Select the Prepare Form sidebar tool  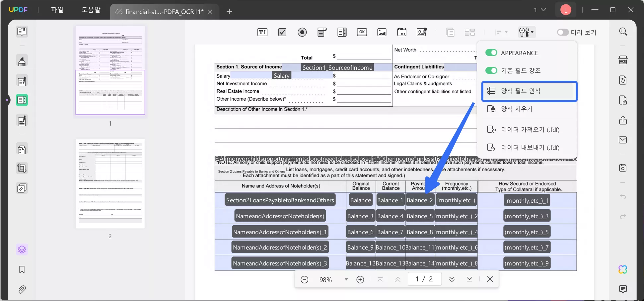[x=22, y=100]
